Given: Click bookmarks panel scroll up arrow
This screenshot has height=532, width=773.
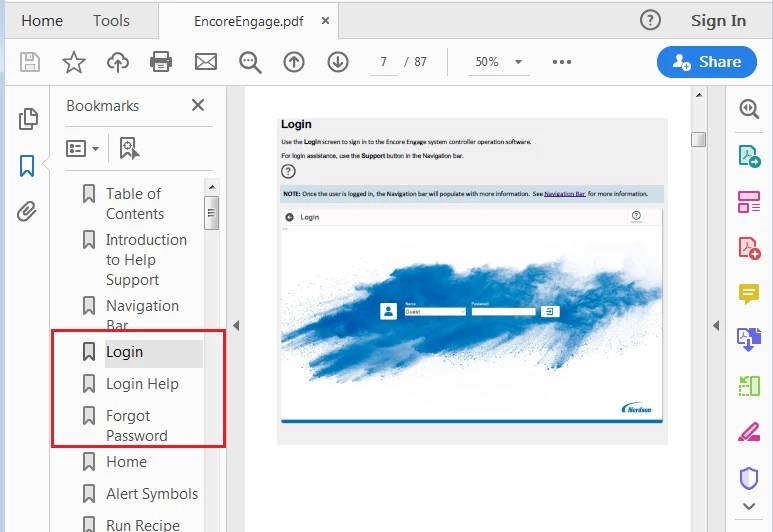Looking at the screenshot, I should [x=212, y=187].
